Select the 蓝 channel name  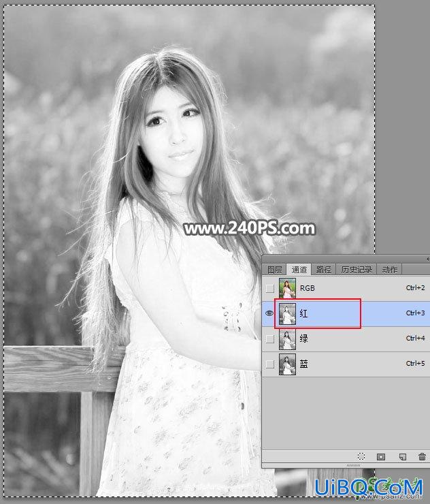pyautogui.click(x=304, y=364)
